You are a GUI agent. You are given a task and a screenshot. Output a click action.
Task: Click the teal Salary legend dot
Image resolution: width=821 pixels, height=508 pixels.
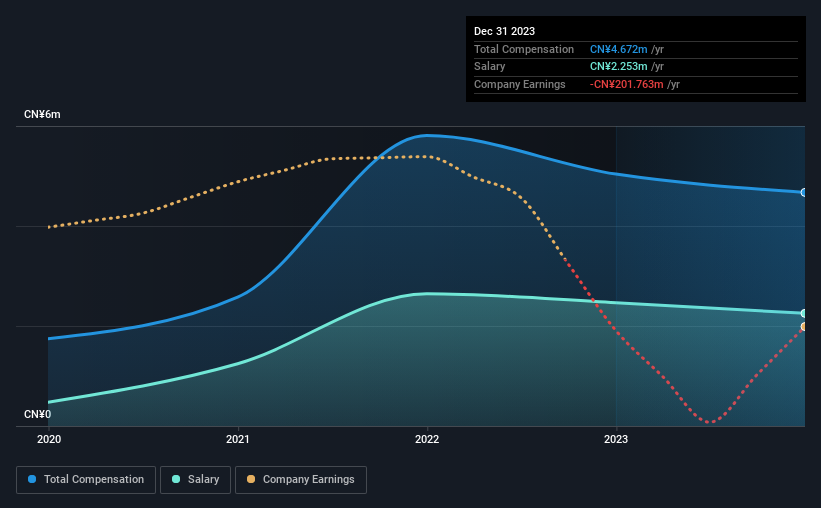pos(176,479)
